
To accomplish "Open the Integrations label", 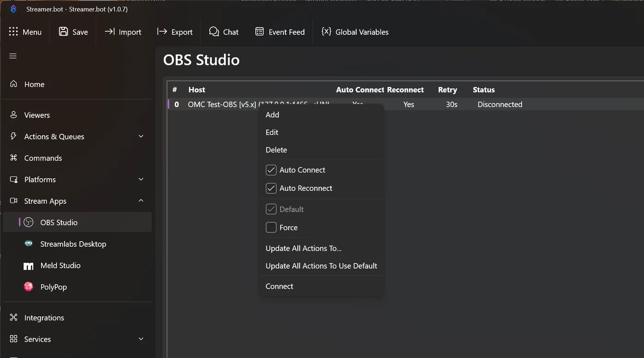I will (44, 318).
